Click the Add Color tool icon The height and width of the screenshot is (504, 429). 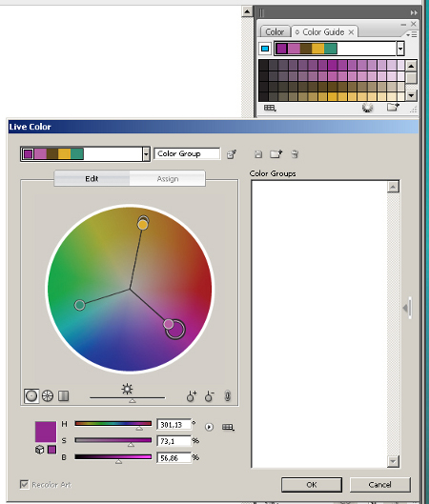[x=192, y=396]
